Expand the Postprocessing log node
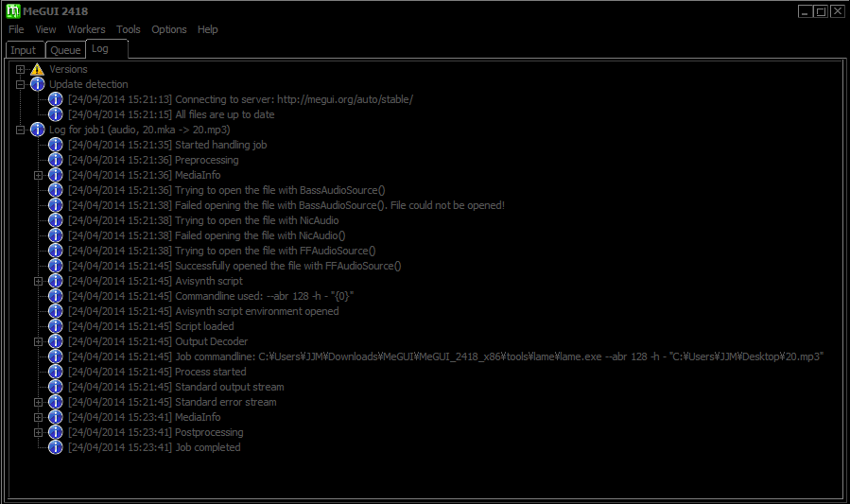Image resolution: width=850 pixels, height=504 pixels. pyautogui.click(x=39, y=432)
